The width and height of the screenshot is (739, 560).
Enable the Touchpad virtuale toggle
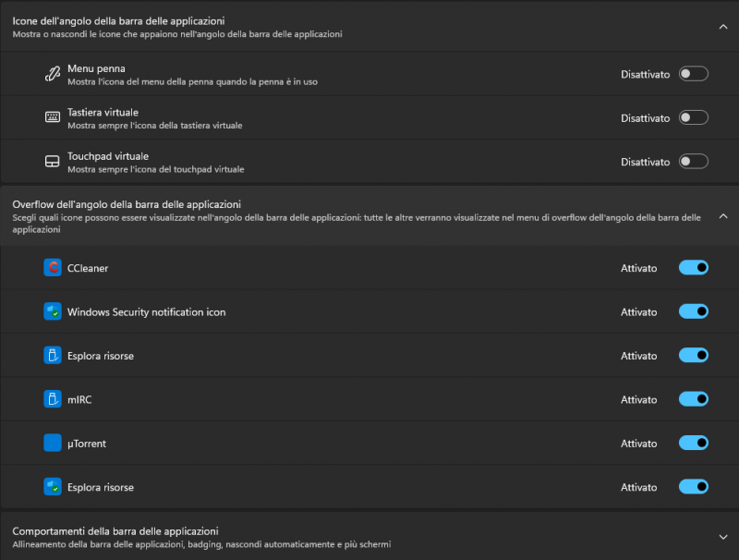point(693,161)
